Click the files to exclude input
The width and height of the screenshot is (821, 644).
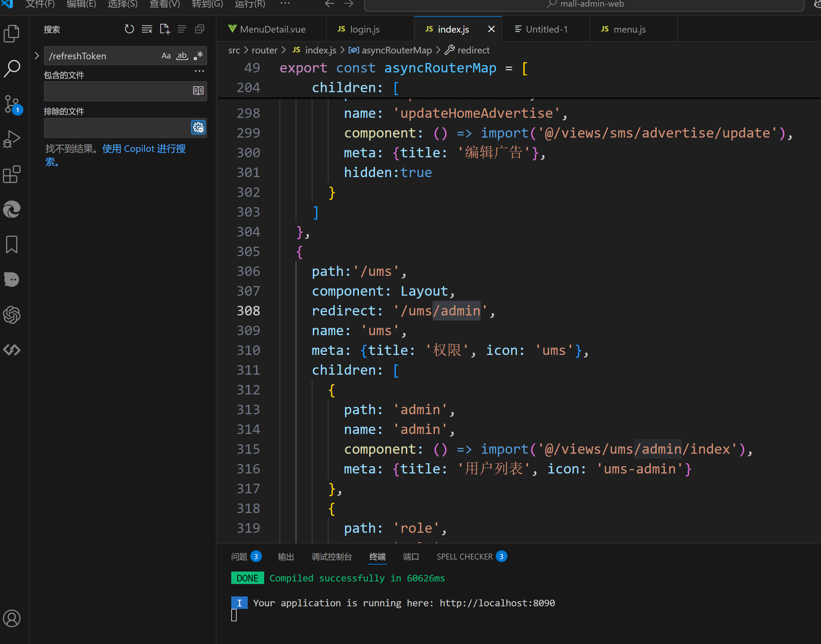(x=117, y=127)
